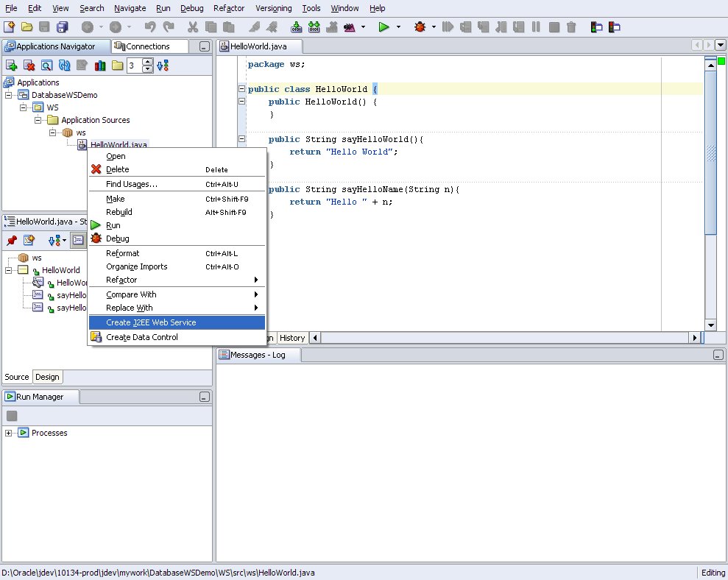Choose Create Data Control from context menu

(x=177, y=337)
